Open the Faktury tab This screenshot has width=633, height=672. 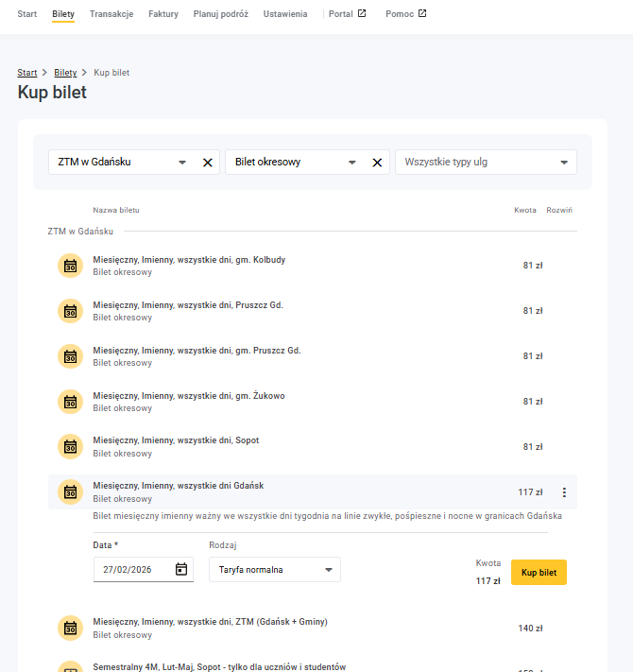[x=163, y=14]
